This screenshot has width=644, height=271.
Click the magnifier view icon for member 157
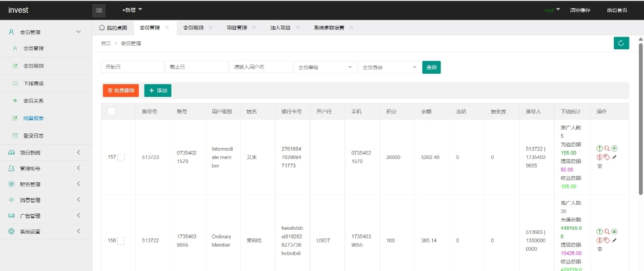point(607,149)
